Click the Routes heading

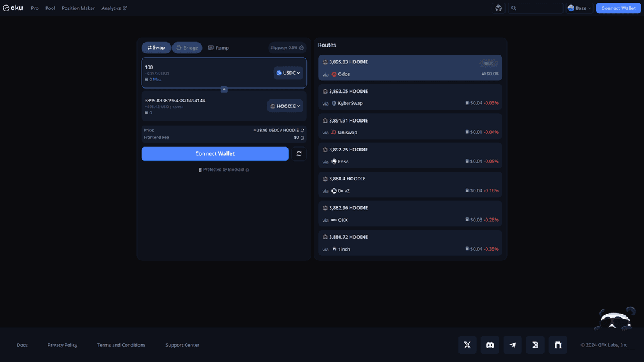point(327,45)
